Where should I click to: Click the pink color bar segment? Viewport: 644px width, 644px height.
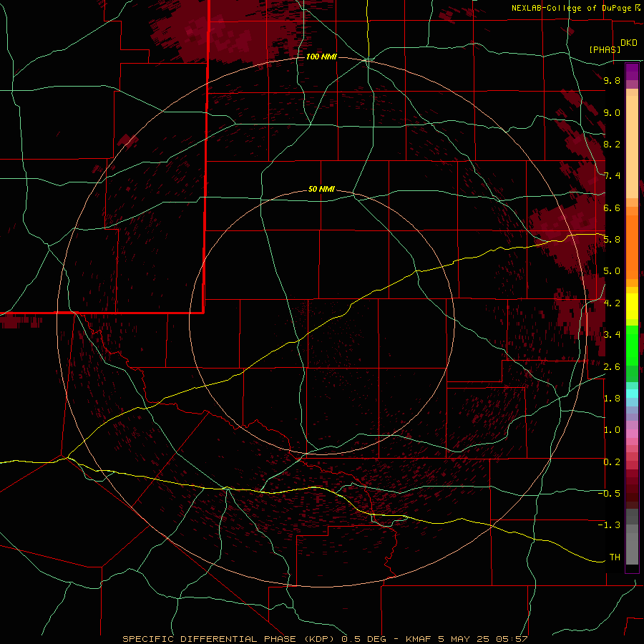(x=632, y=434)
